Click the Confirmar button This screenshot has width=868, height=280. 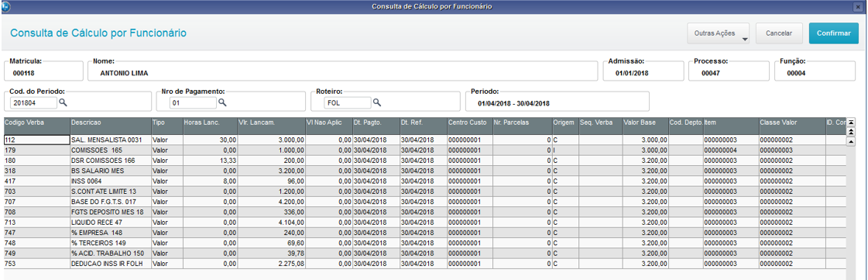pos(834,33)
